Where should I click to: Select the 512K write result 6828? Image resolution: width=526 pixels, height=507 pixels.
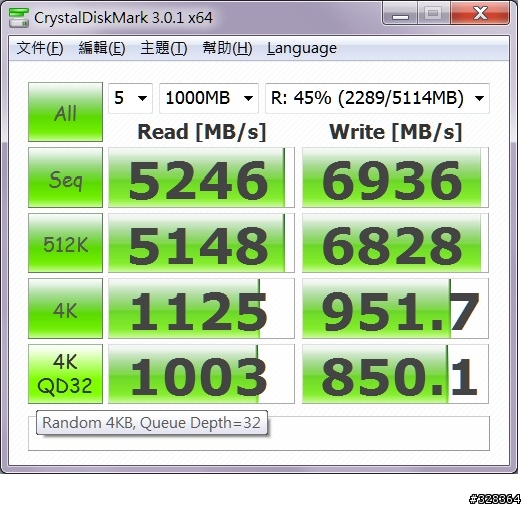[x=395, y=243]
